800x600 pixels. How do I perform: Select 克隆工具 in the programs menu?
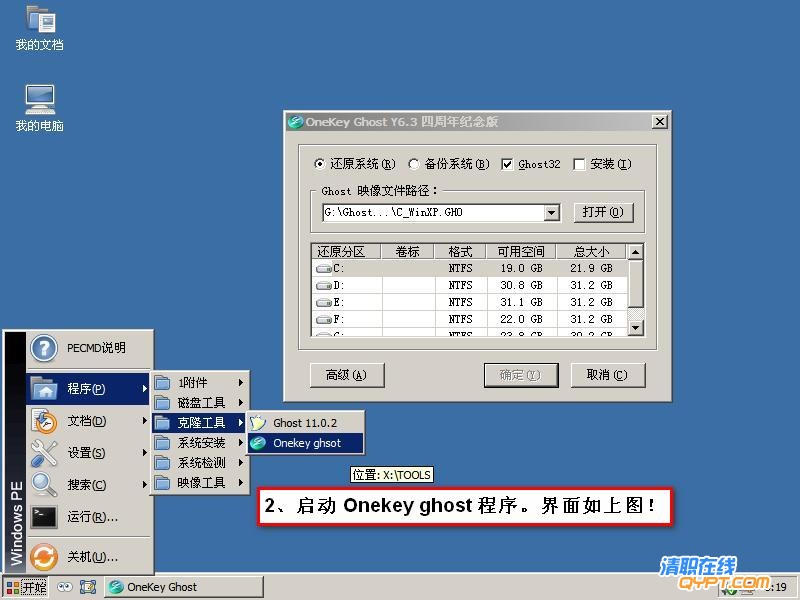pos(199,422)
